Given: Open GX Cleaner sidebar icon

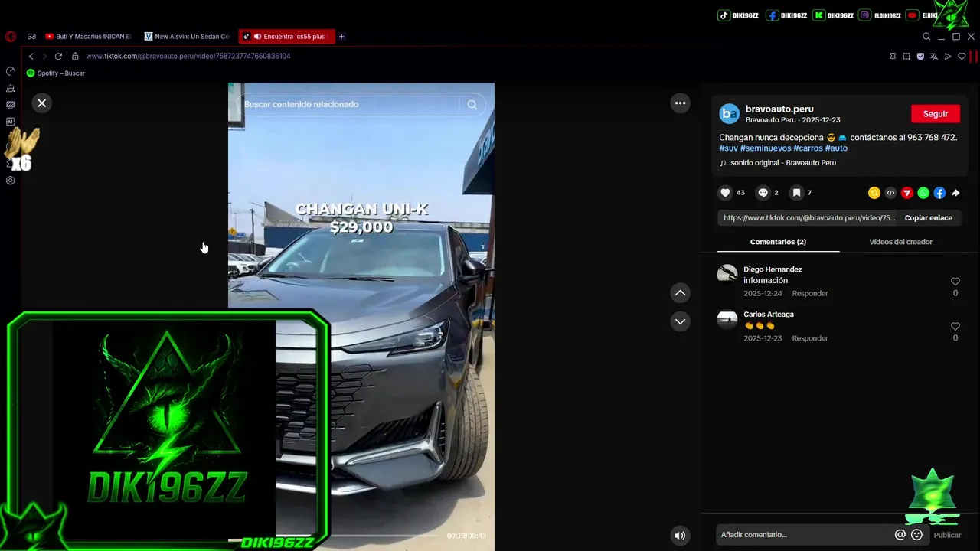Looking at the screenshot, I should coord(11,89).
